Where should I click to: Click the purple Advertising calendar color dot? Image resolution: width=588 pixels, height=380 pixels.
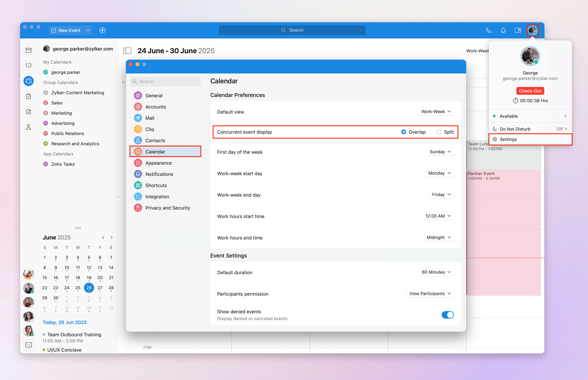pyautogui.click(x=46, y=123)
